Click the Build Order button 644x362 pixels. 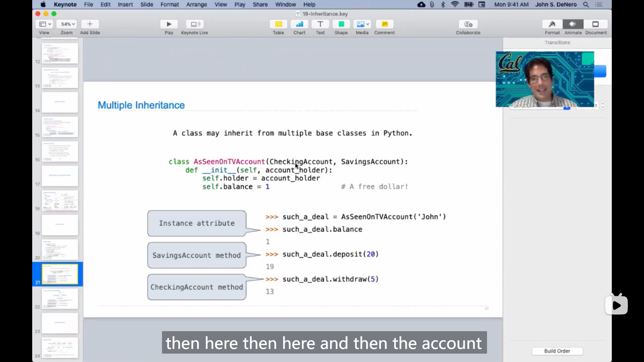pos(557,351)
